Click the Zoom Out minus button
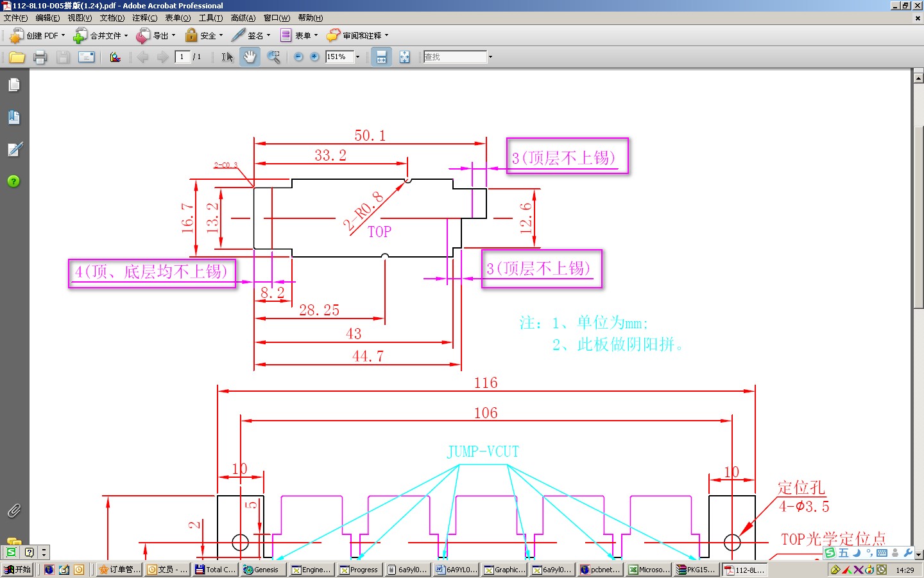Image resolution: width=924 pixels, height=578 pixels. click(298, 57)
